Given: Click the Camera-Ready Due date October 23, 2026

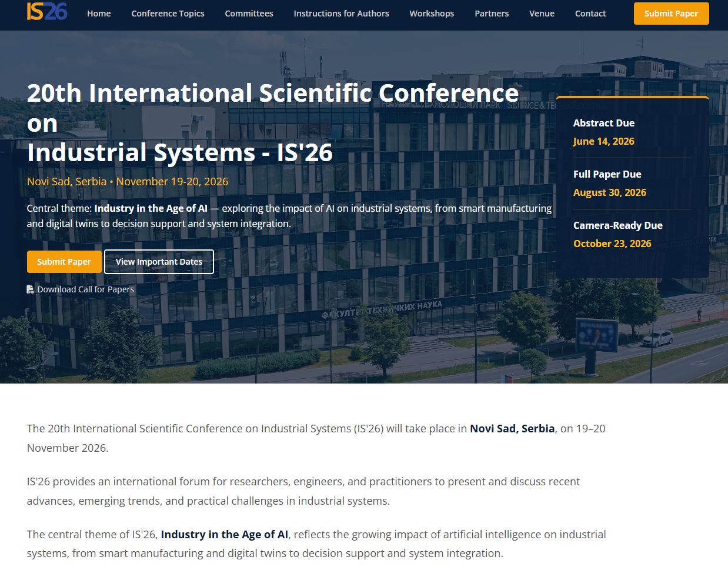Looking at the screenshot, I should click(612, 244).
